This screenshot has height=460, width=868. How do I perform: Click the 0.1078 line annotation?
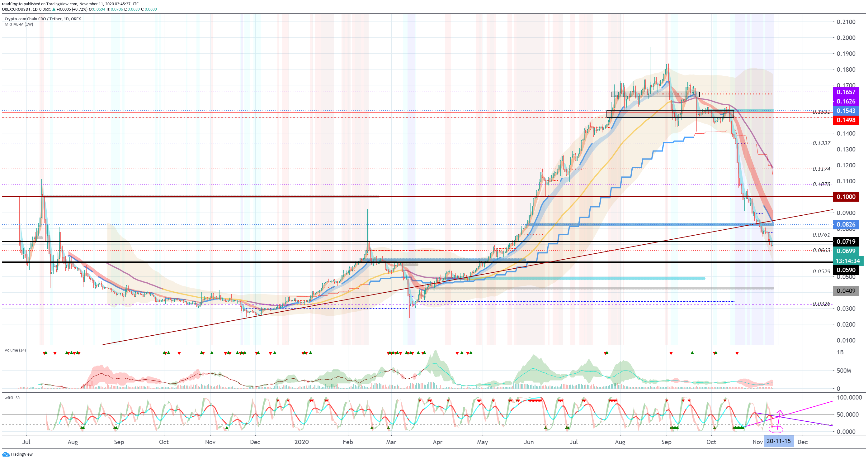[x=821, y=184]
